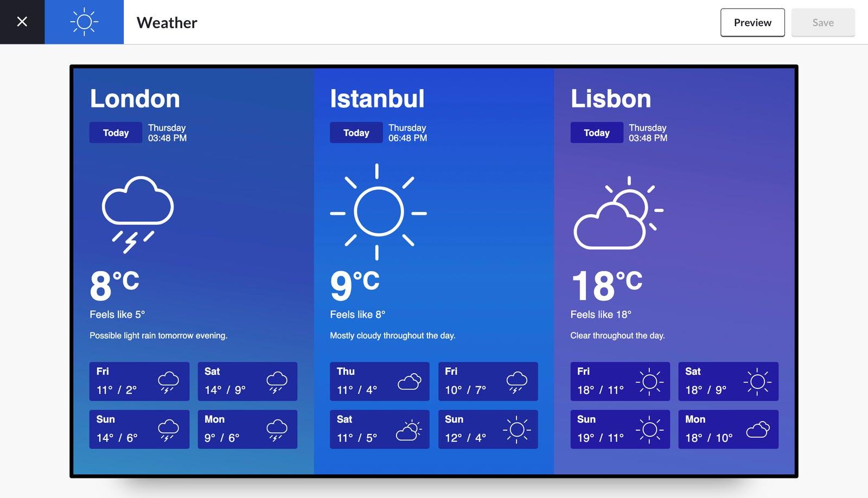This screenshot has width=868, height=498.
Task: Select the cloudy icon in Lisbon's Monday tile
Action: (x=758, y=429)
